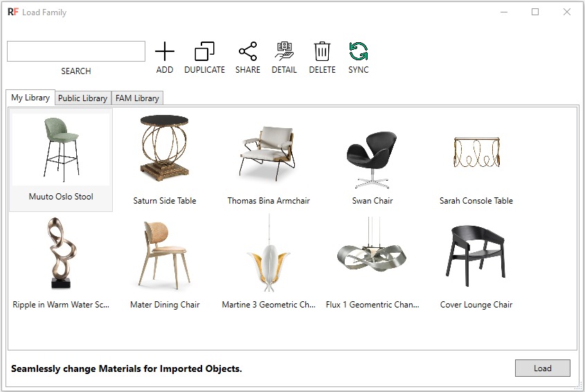Click the SHARE icon
The width and height of the screenshot is (585, 392).
(x=248, y=51)
